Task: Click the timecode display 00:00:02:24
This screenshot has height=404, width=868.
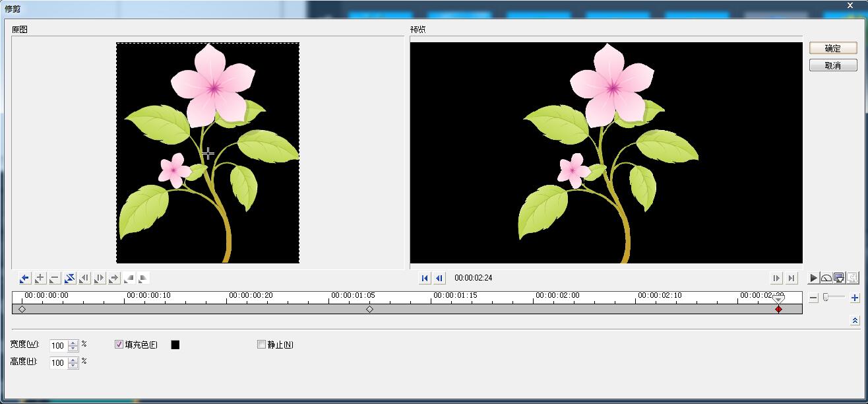Action: [473, 278]
